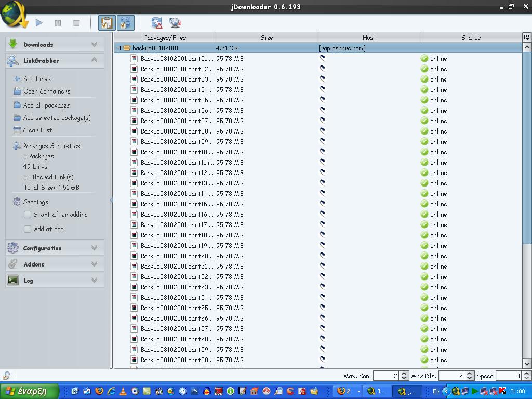Click the vertical scrollbar thumb

(527, 148)
